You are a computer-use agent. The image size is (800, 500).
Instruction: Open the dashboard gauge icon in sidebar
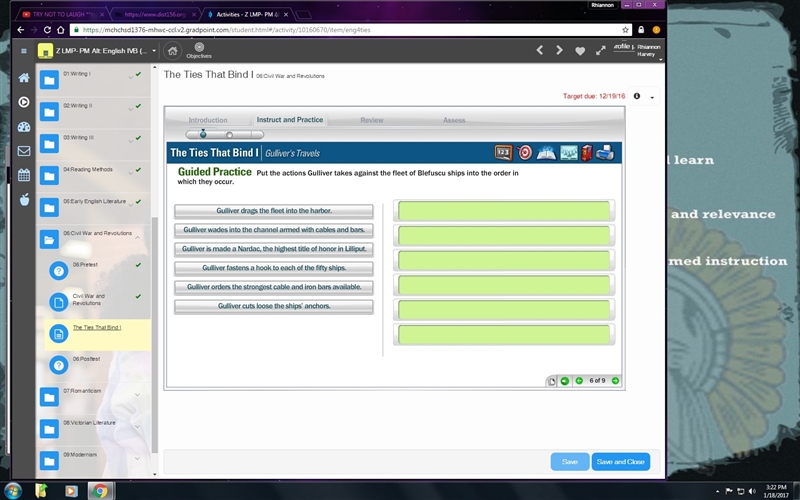[x=24, y=127]
